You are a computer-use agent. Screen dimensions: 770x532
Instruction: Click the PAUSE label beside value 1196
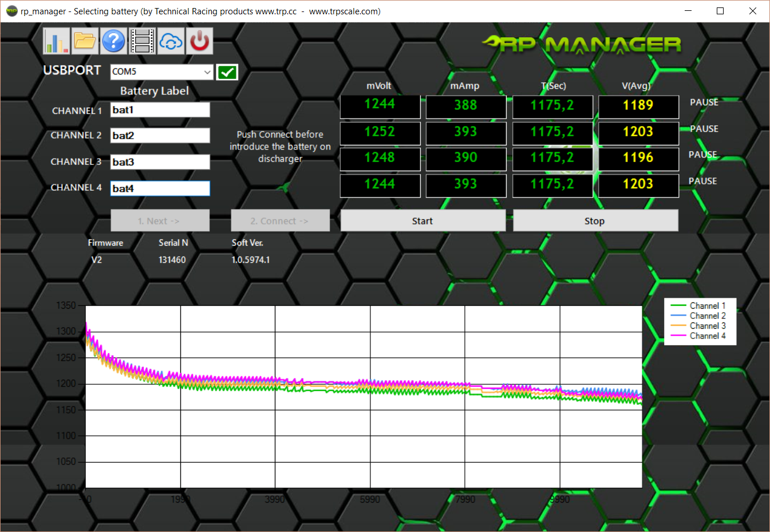tap(702, 155)
